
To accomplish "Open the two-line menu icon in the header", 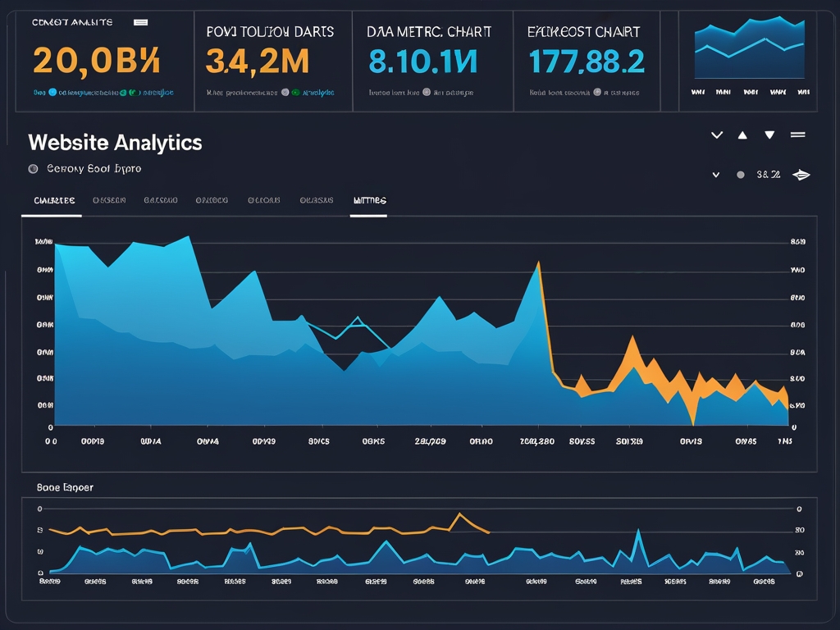I will [x=797, y=135].
